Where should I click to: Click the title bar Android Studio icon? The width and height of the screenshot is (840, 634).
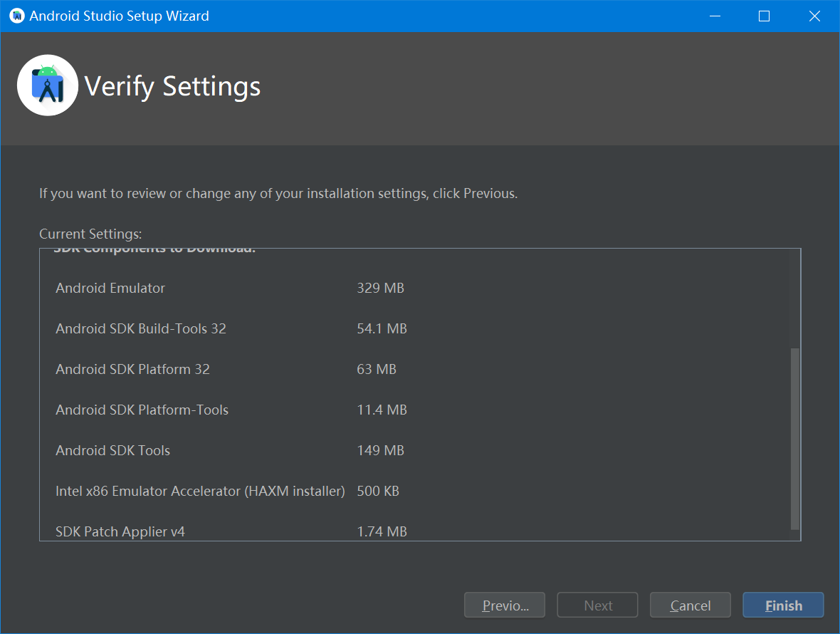(17, 16)
